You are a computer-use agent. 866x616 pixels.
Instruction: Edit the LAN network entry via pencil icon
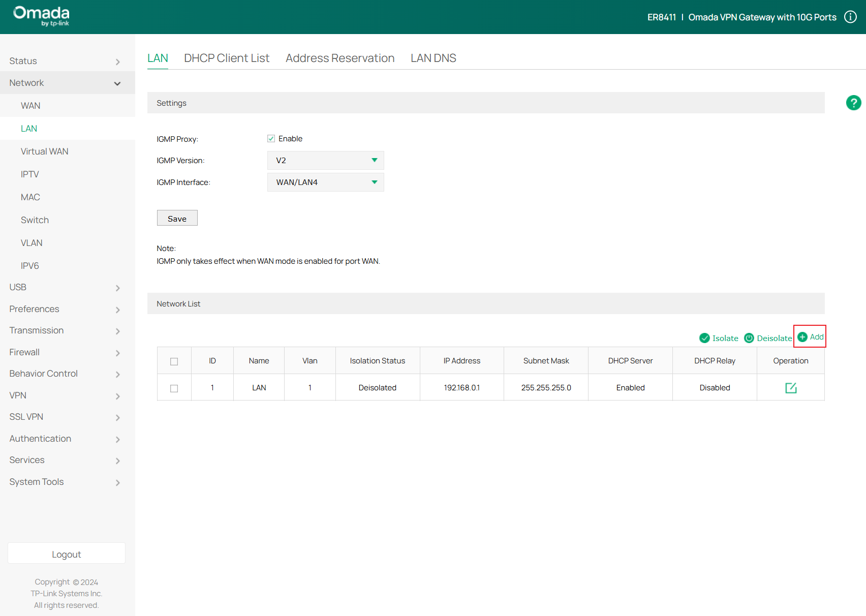click(x=791, y=387)
